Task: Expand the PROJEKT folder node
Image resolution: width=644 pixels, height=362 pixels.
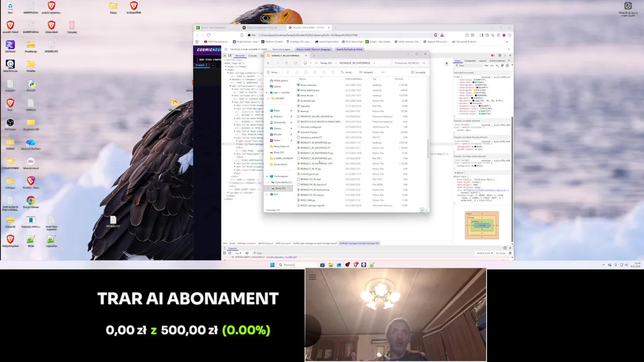Action: [268, 99]
